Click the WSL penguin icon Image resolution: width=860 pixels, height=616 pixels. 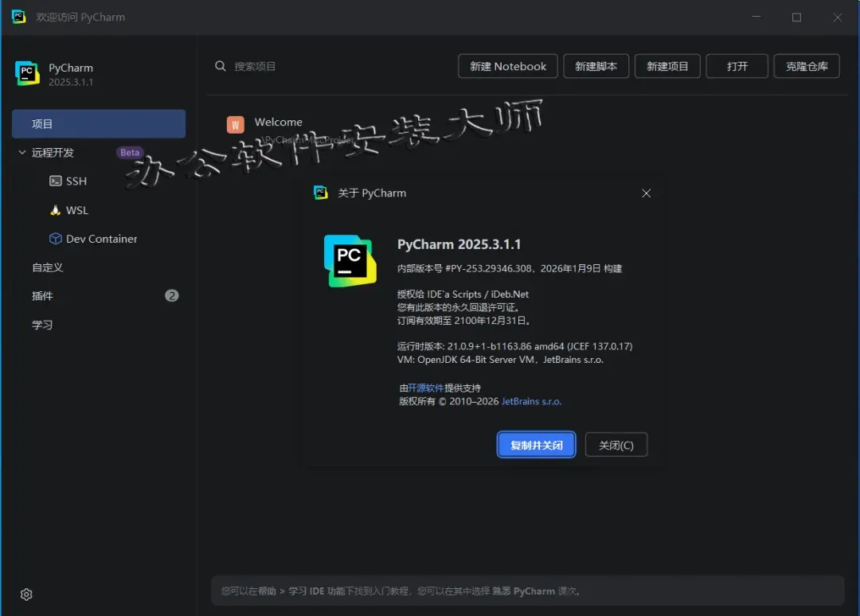56,210
